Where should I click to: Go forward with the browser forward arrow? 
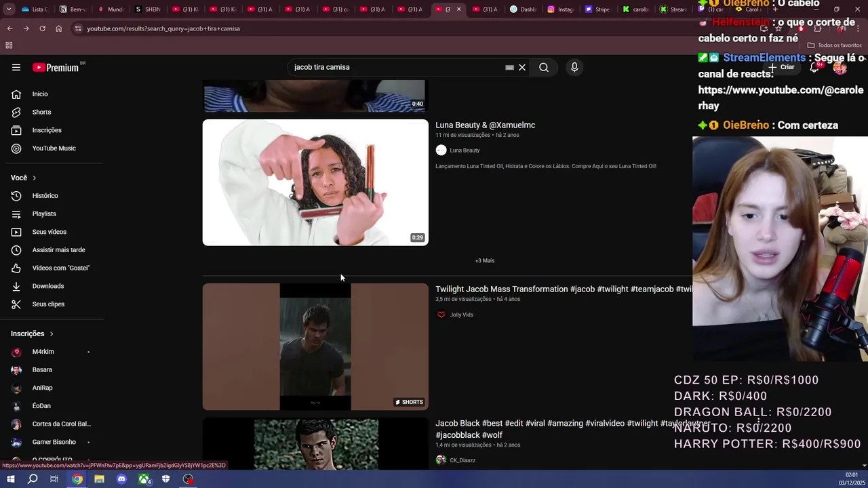click(26, 28)
